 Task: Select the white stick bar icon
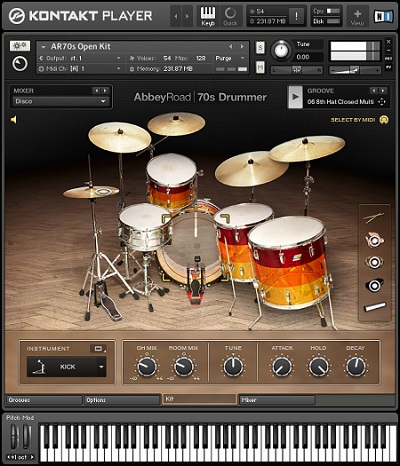pos(375,307)
